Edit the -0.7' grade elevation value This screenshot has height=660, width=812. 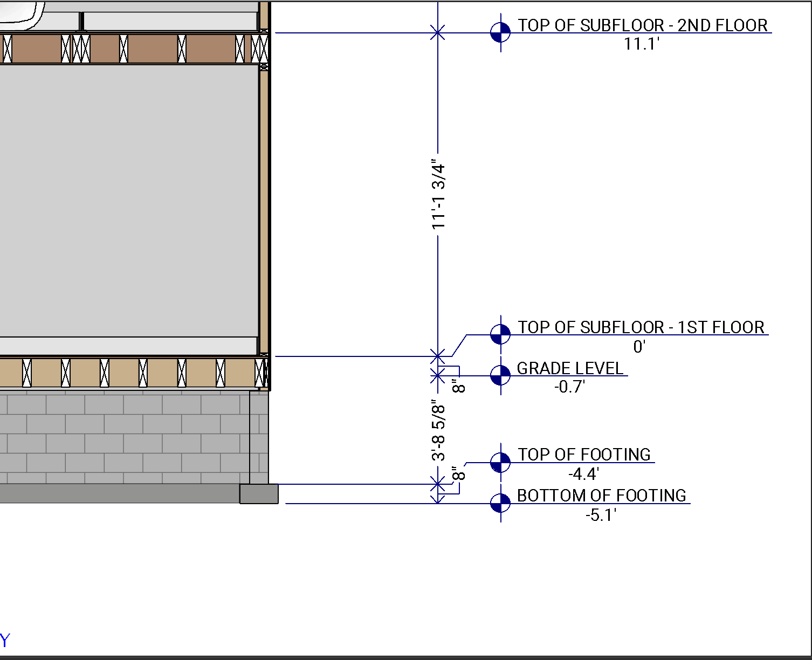click(569, 387)
